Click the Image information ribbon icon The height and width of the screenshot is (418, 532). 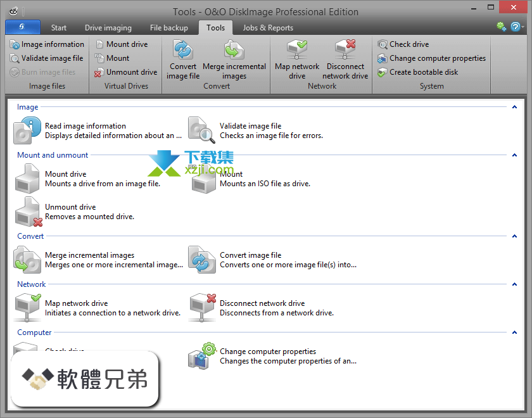[14, 44]
